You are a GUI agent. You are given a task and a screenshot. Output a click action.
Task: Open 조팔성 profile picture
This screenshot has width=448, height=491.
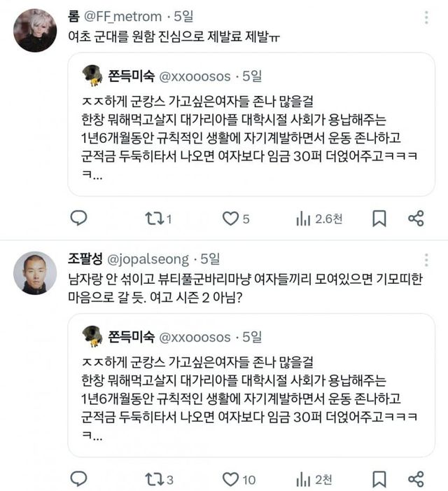click(x=35, y=273)
